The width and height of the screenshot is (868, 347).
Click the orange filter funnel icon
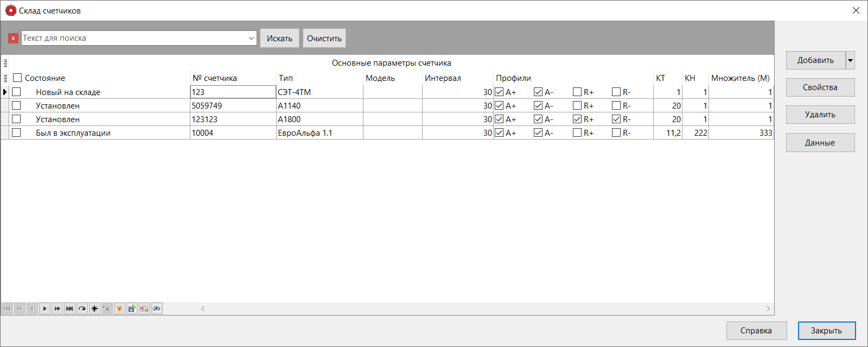click(119, 308)
